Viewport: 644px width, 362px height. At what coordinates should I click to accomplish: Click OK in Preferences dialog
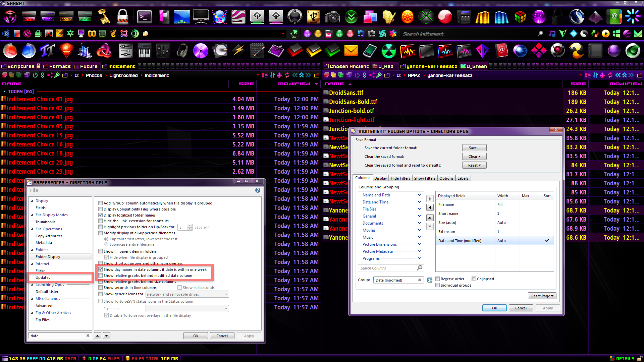click(196, 336)
